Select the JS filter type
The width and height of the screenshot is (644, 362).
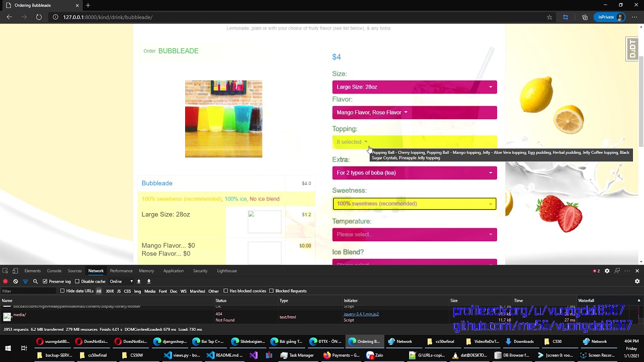click(119, 291)
